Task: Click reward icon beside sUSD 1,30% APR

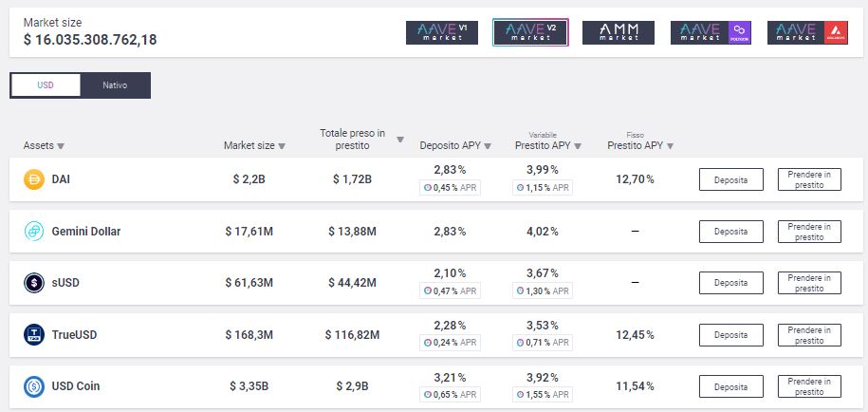Action: (x=520, y=290)
